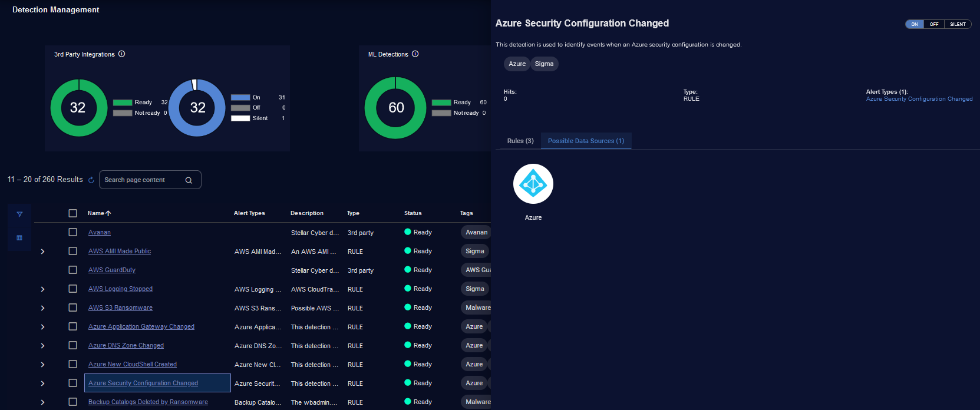This screenshot has width=980, height=410.
Task: Check the box for the Avanan row
Action: (x=73, y=232)
